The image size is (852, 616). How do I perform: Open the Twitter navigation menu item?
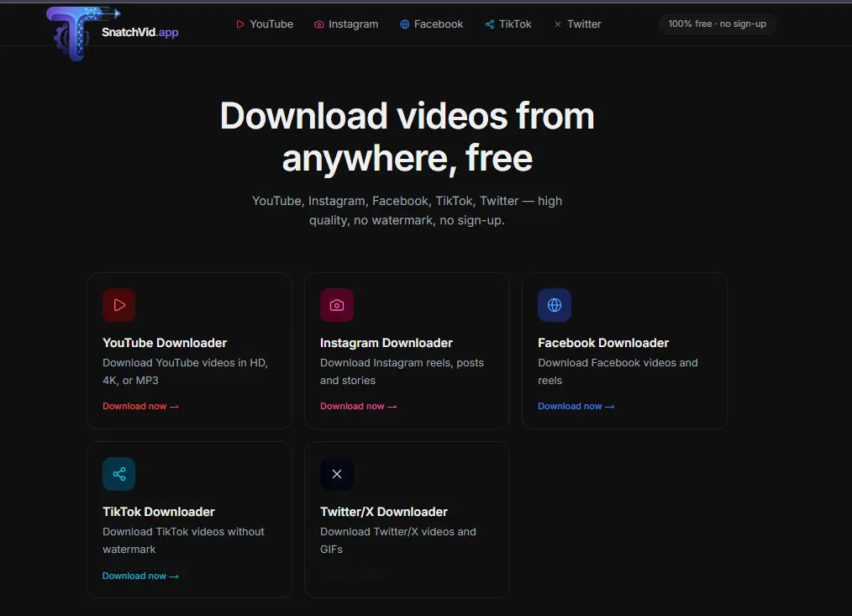click(577, 24)
